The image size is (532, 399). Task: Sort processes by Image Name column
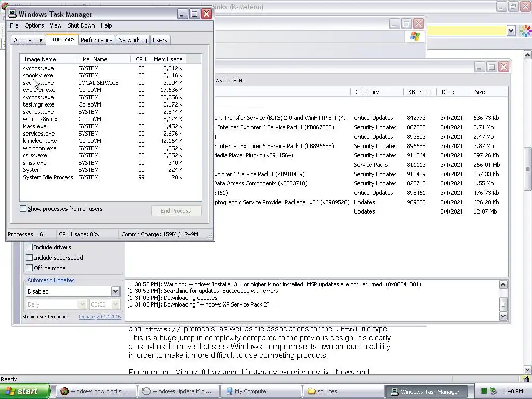[47, 59]
